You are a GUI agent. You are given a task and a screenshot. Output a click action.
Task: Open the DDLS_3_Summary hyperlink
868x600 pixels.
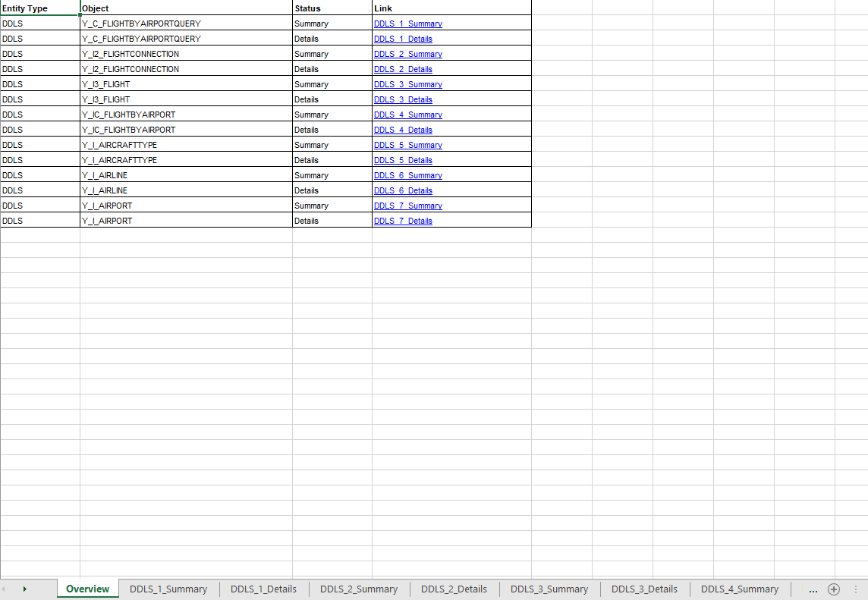[x=408, y=84]
